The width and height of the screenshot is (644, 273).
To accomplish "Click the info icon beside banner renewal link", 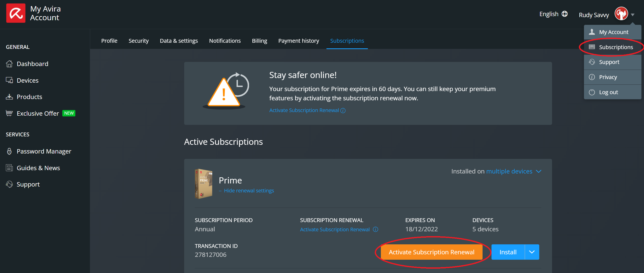I will tap(343, 111).
